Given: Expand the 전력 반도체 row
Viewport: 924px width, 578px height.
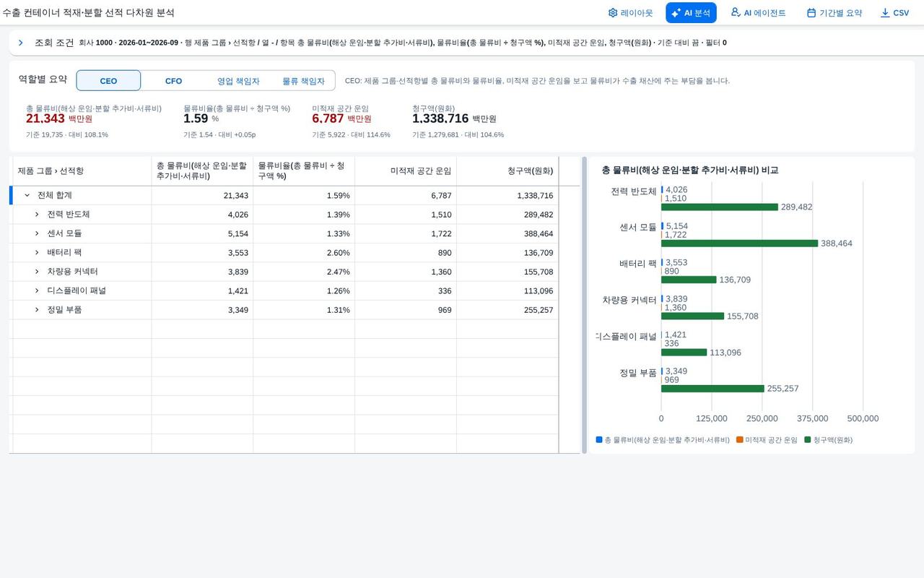Looking at the screenshot, I should 37,215.
